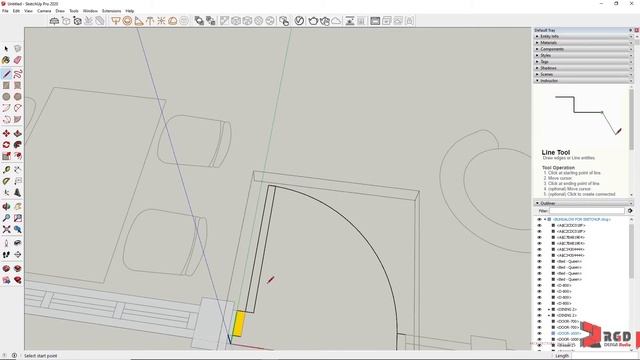The width and height of the screenshot is (640, 360).
Task: Activate the Line pencil tool
Action: click(x=6, y=74)
